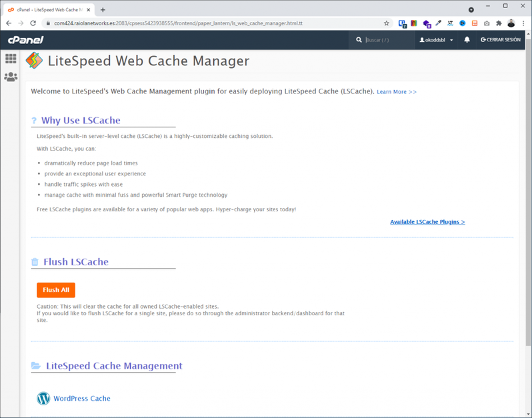Image resolution: width=532 pixels, height=418 pixels.
Task: Click the 'provide an exceptional user experience' bullet
Action: coord(95,174)
